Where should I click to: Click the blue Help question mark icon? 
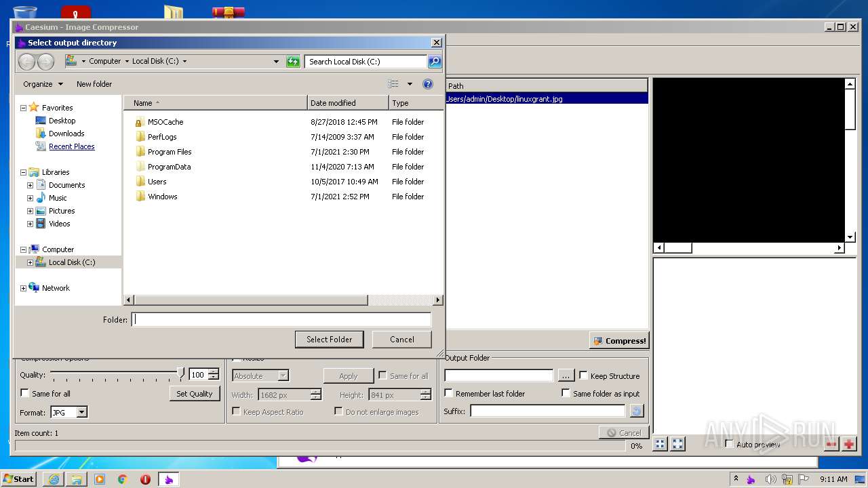[x=428, y=84]
